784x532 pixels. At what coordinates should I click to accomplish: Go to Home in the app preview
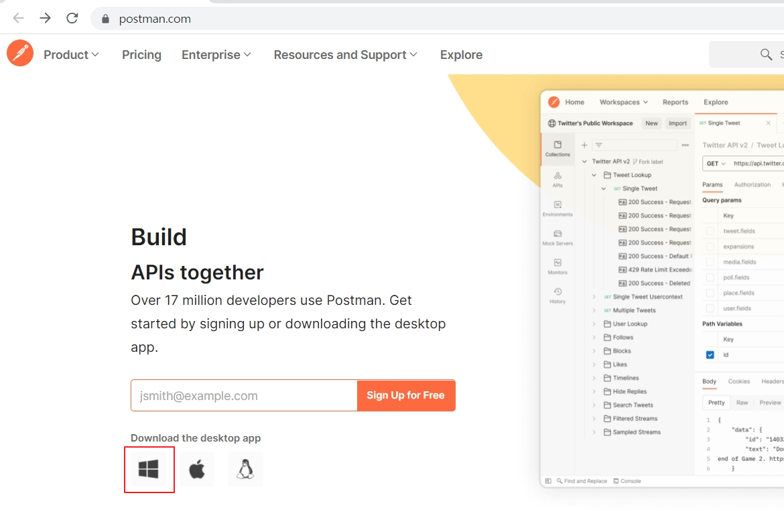click(574, 102)
